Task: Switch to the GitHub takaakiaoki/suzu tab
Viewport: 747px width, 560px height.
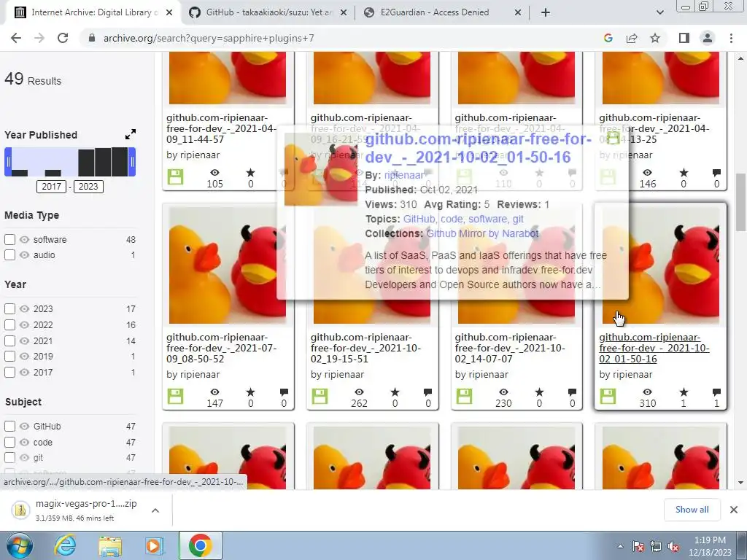Action: [268, 13]
